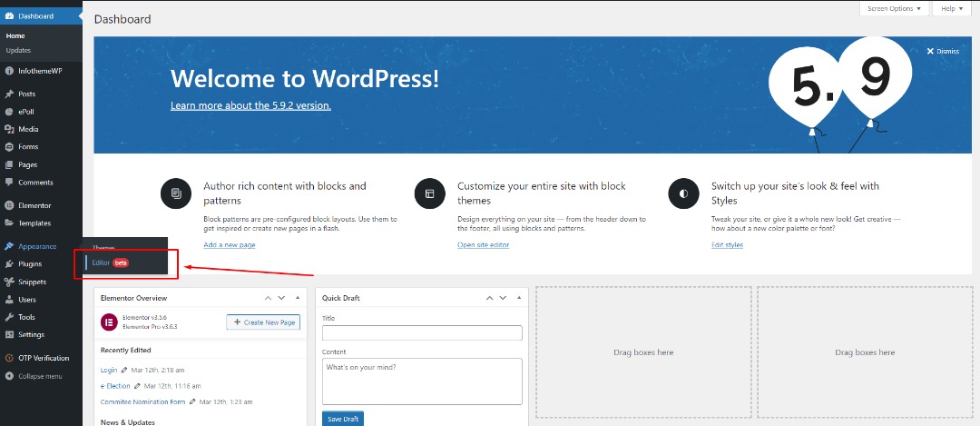Viewport: 980px width, 426px height.
Task: Open Forms via its sidebar icon
Action: tap(9, 147)
